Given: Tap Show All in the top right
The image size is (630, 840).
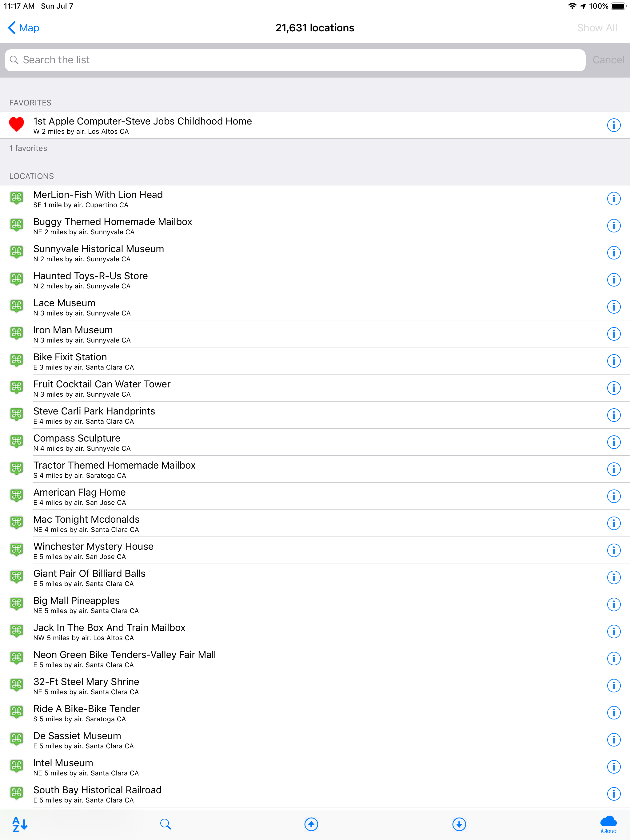Looking at the screenshot, I should 597,28.
